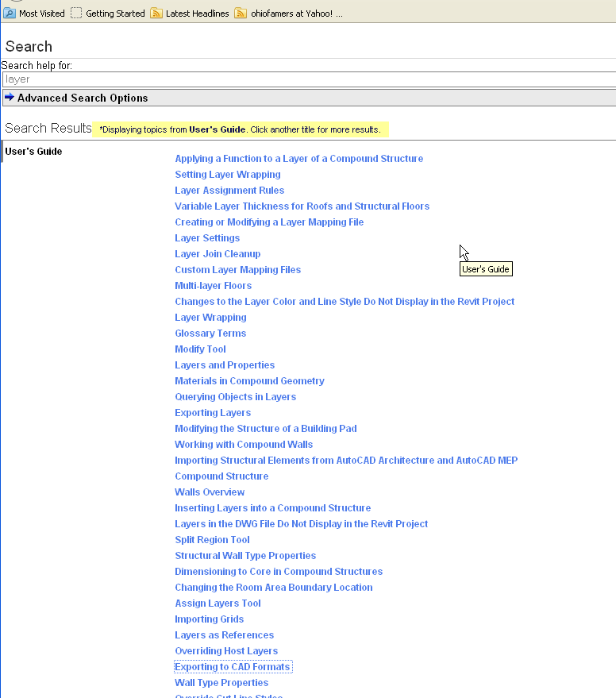Open the Wall Type Properties topic

point(221,682)
